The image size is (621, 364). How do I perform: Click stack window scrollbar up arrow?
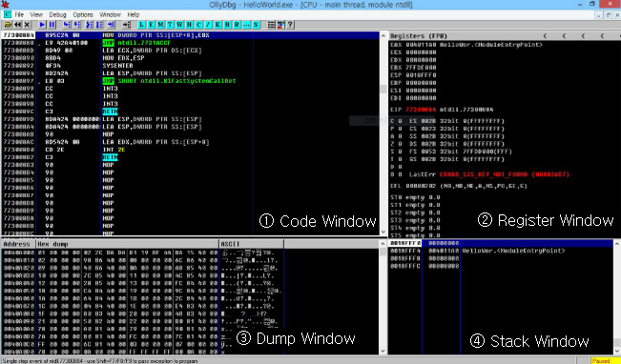pyautogui.click(x=617, y=244)
